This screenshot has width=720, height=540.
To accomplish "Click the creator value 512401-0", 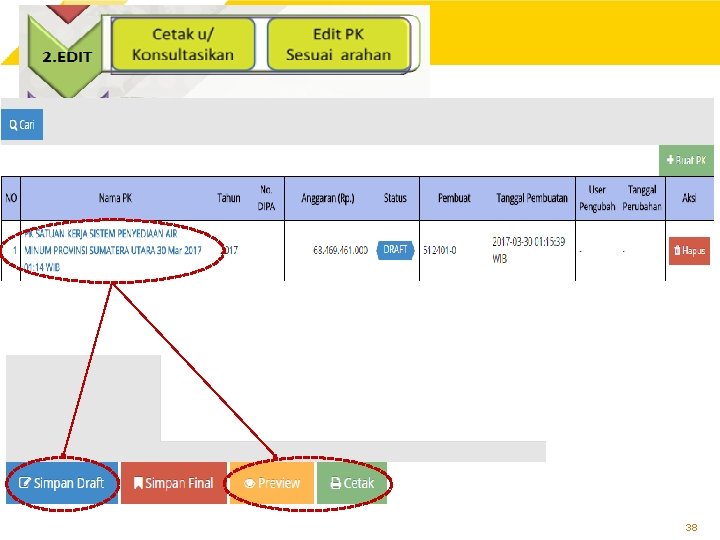I will [x=439, y=250].
